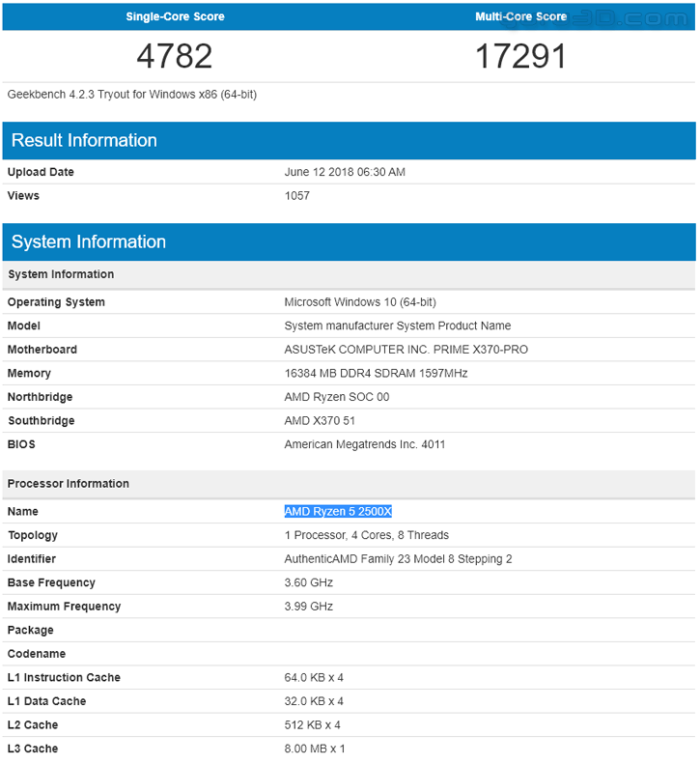This screenshot has width=700, height=764.
Task: Click the Views label
Action: (23, 196)
